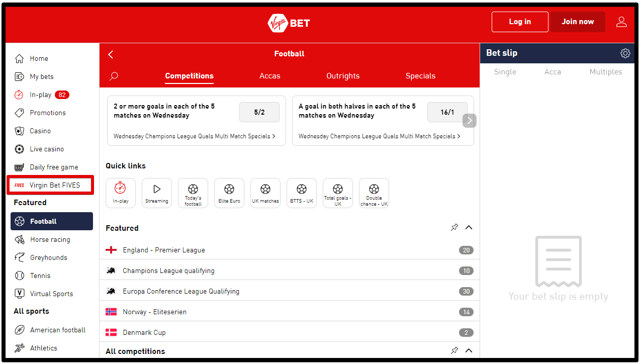This screenshot has height=364, width=641.
Task: Add the 5/2 odds selection
Action: [x=259, y=112]
